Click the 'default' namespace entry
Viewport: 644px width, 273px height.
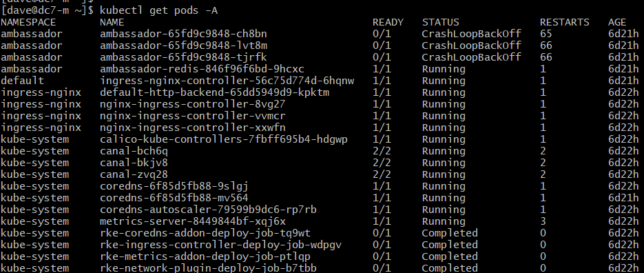coord(22,81)
